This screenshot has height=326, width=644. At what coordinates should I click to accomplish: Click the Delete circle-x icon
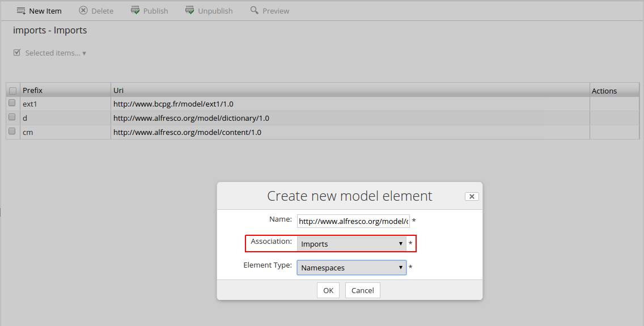[x=83, y=10]
